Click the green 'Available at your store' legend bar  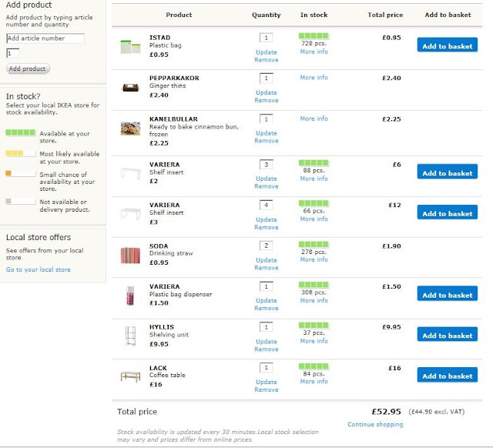(21, 132)
